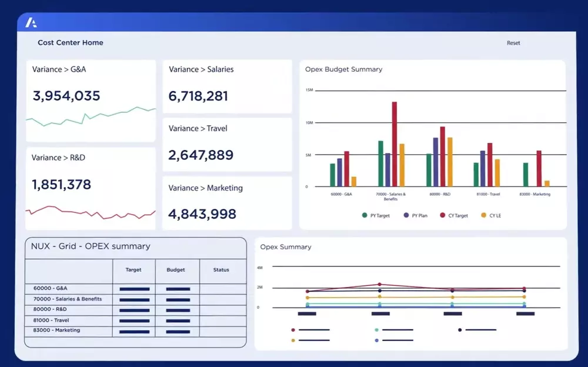The height and width of the screenshot is (367, 588).
Task: Select the 60000 - G&A grid row
Action: tap(136, 289)
